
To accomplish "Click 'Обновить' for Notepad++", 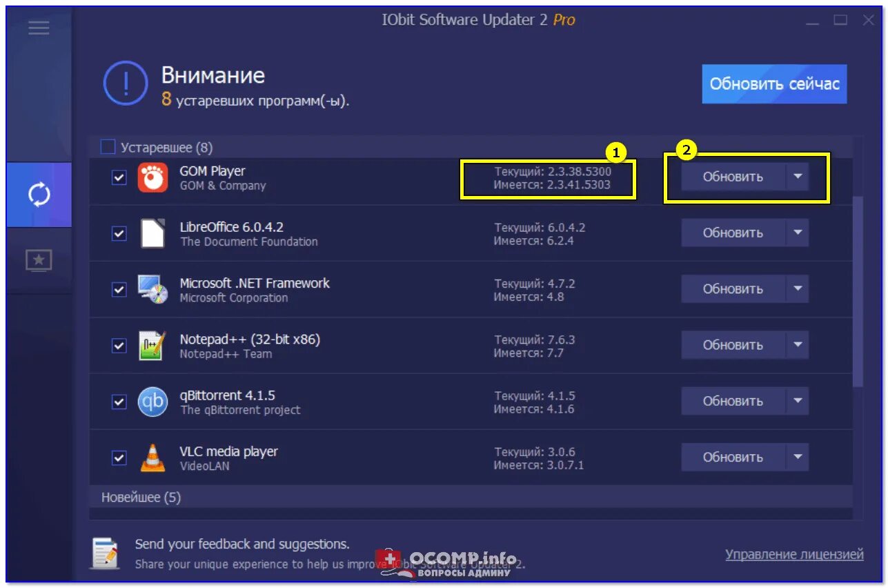I will (x=733, y=344).
